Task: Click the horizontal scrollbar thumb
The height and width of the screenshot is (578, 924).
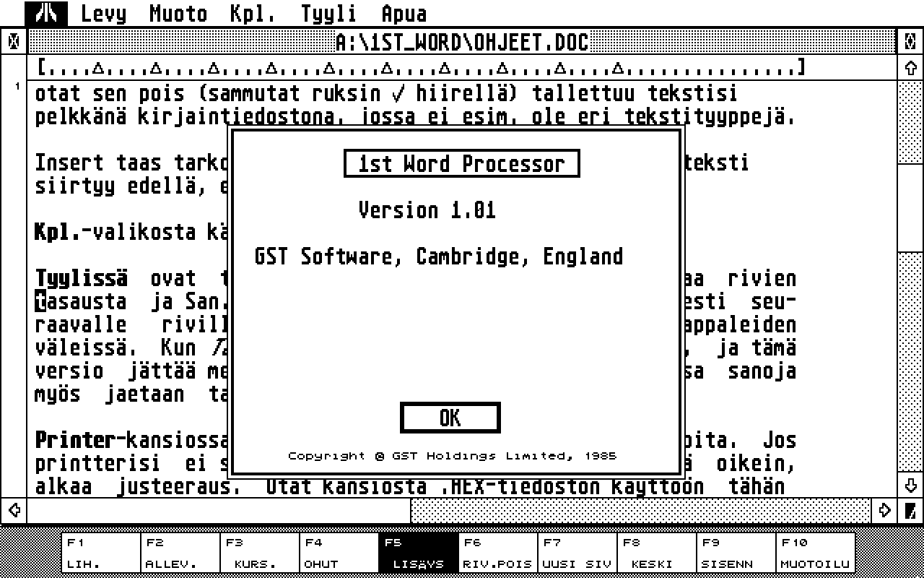Action: [x=219, y=510]
